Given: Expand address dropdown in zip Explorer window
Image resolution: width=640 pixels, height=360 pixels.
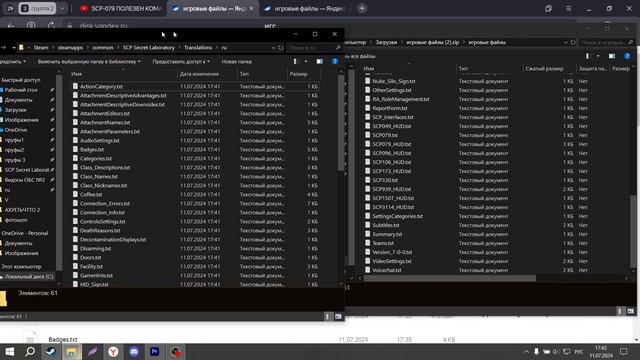Looking at the screenshot, I should coord(566,42).
